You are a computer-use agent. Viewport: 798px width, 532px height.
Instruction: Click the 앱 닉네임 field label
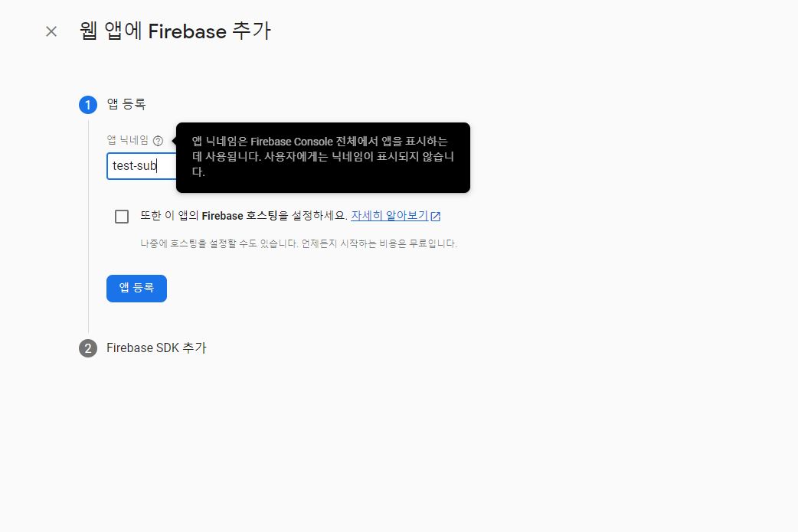click(128, 140)
